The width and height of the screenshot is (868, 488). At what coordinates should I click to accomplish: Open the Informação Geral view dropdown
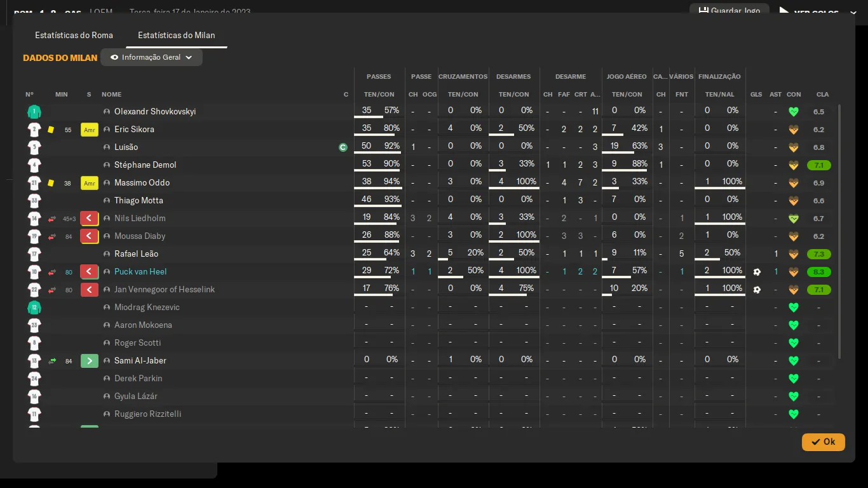pyautogui.click(x=151, y=57)
